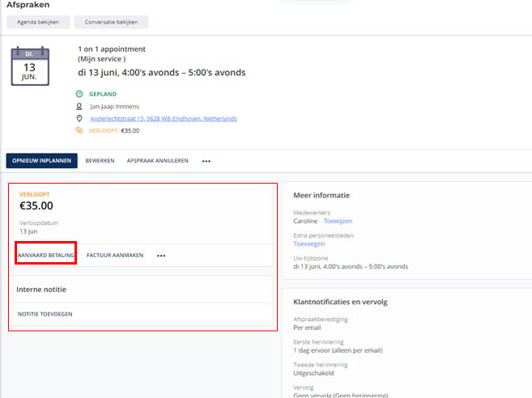Click the customer name Jan-Jaap Immens

pyautogui.click(x=114, y=106)
